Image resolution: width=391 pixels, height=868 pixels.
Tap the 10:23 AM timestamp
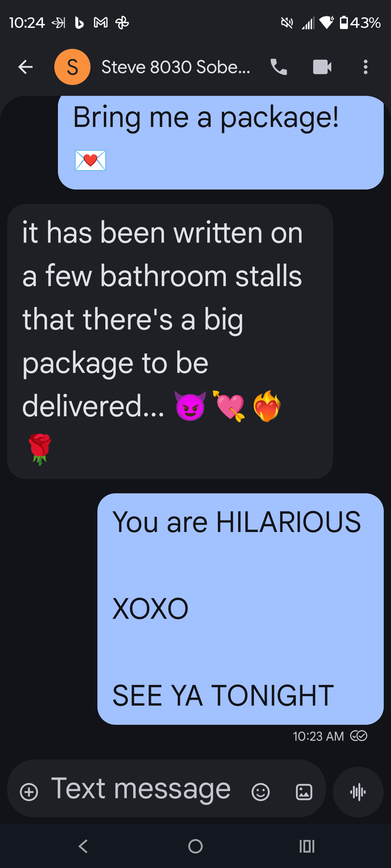(x=318, y=736)
